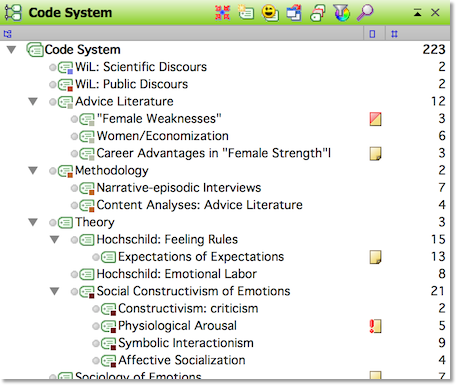The height and width of the screenshot is (385, 456).
Task: Open exclamation memo of Physiological Arousal
Action: pyautogui.click(x=376, y=326)
